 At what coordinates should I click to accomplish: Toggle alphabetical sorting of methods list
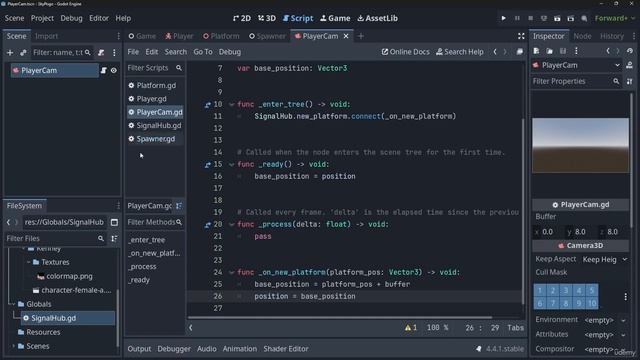179,206
